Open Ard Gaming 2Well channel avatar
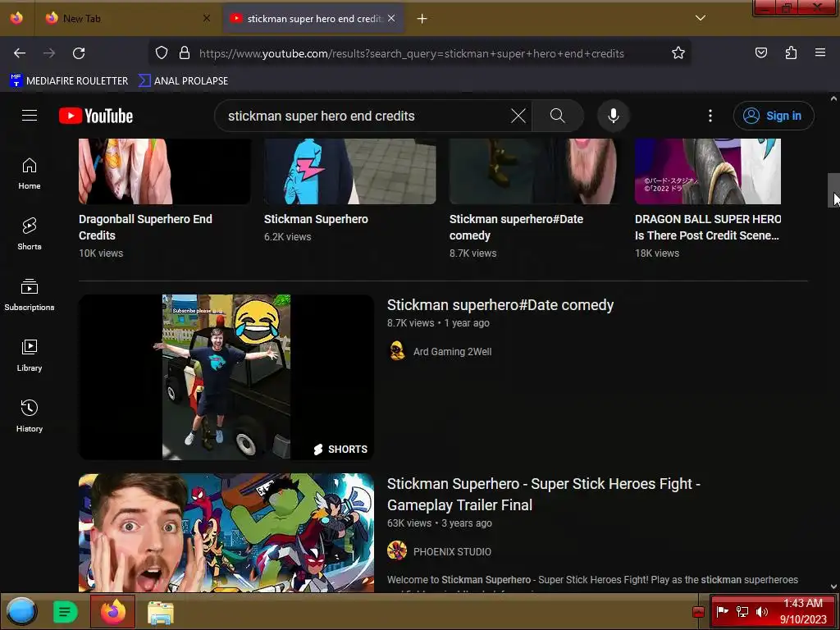Image resolution: width=840 pixels, height=630 pixels. [x=397, y=351]
